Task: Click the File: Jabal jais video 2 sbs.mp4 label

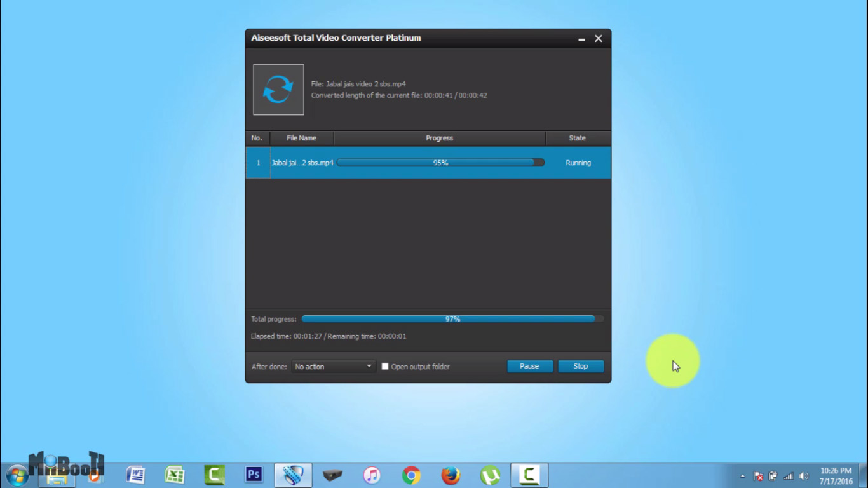Action: [358, 84]
